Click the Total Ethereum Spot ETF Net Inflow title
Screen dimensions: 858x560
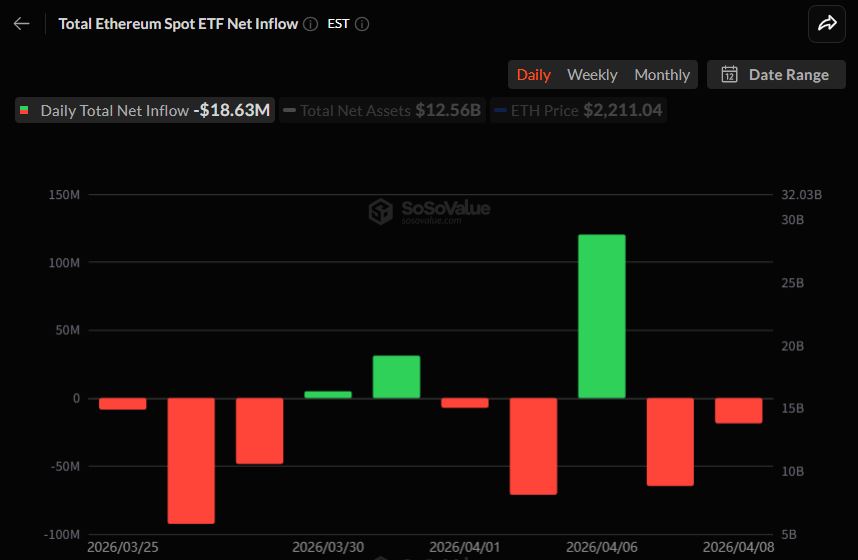(x=178, y=24)
